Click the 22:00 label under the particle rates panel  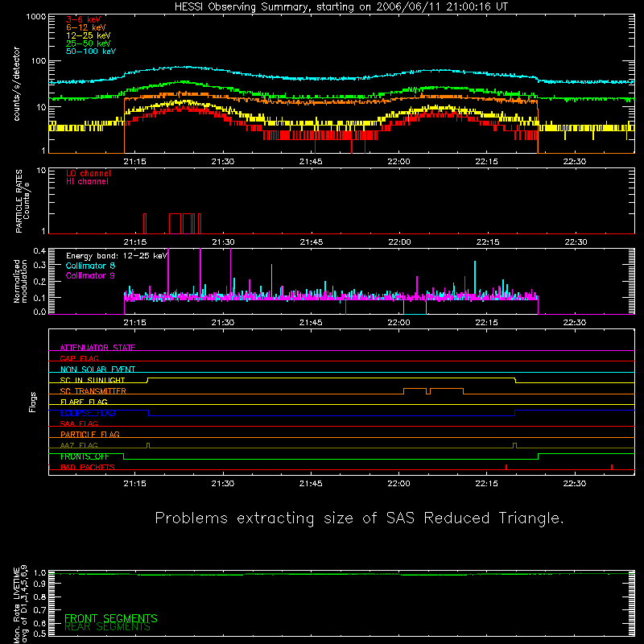[x=399, y=242]
